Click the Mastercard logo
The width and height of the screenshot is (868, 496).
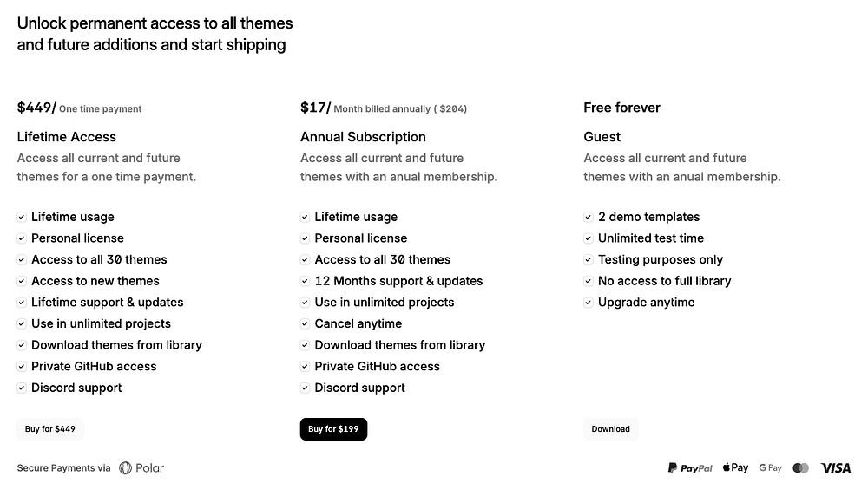coord(800,468)
